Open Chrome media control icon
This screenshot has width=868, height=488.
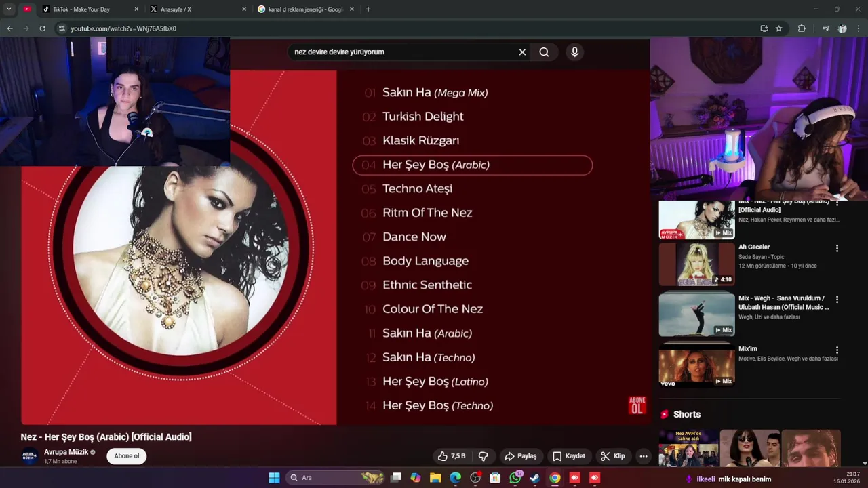(x=825, y=28)
